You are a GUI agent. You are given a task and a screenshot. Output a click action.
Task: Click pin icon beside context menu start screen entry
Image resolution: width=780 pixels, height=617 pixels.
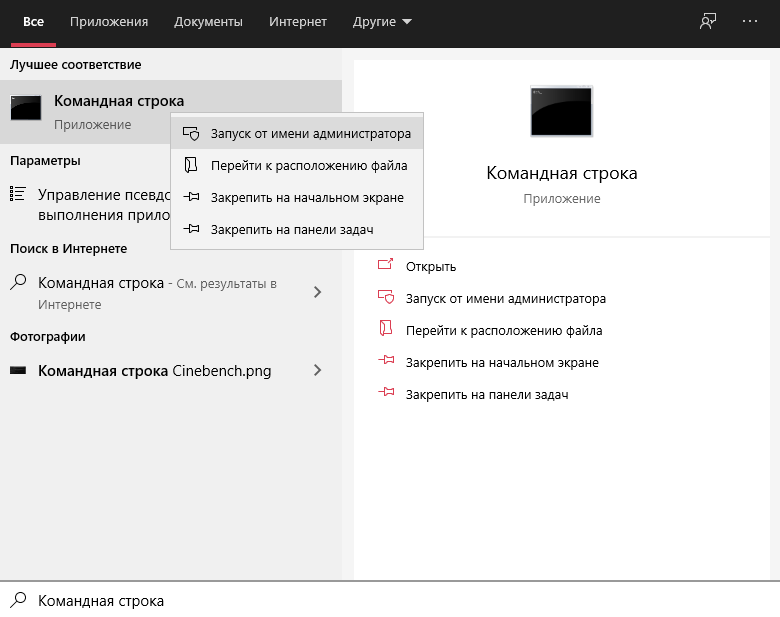click(x=191, y=197)
